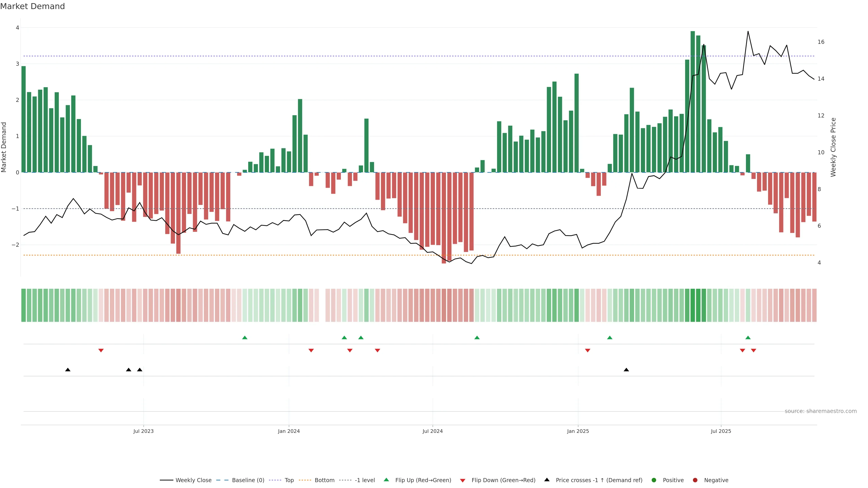Click the Market Demand chart title
The width and height of the screenshot is (868, 488).
(32, 6)
